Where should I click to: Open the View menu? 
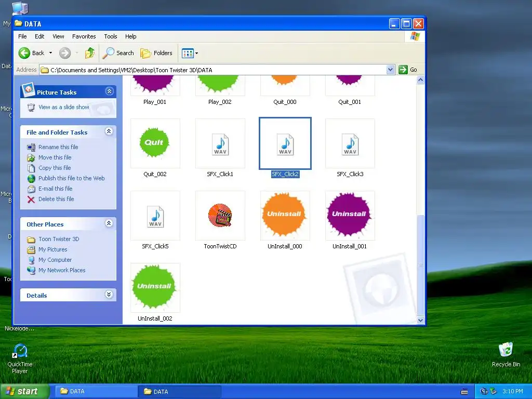[x=58, y=36]
